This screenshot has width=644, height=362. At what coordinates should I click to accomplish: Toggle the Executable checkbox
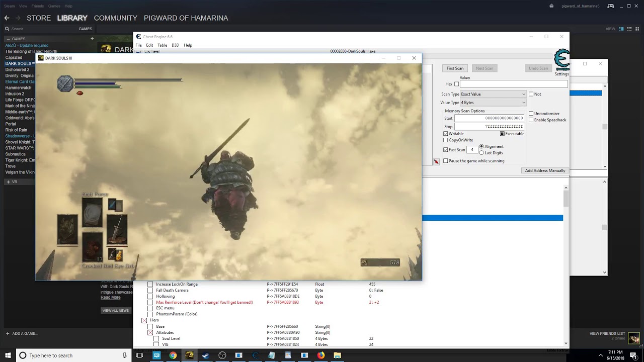[502, 134]
